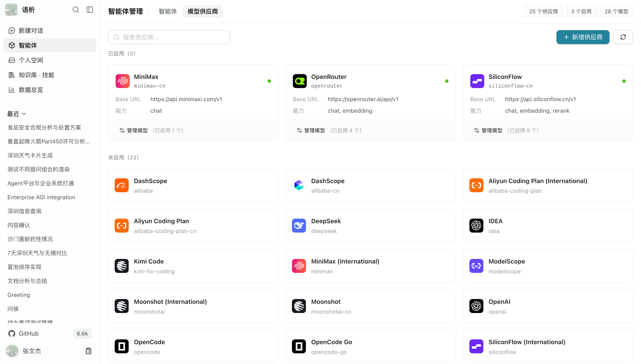Image resolution: width=641 pixels, height=364 pixels.
Task: Click SiliconFlow (International) icon
Action: pyautogui.click(x=476, y=346)
